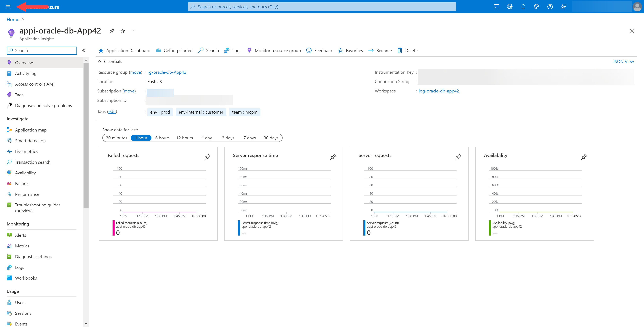
Task: Select 6 hours time range
Action: (162, 138)
